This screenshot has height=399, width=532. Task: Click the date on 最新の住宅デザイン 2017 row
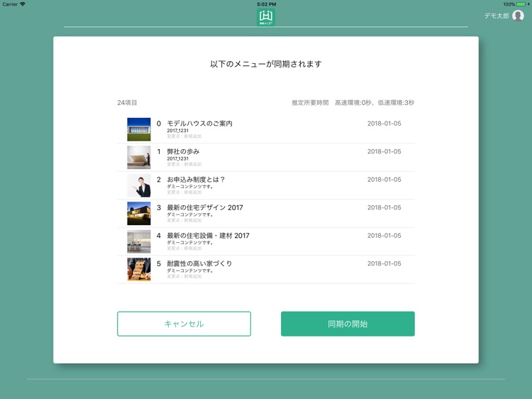pyautogui.click(x=384, y=207)
